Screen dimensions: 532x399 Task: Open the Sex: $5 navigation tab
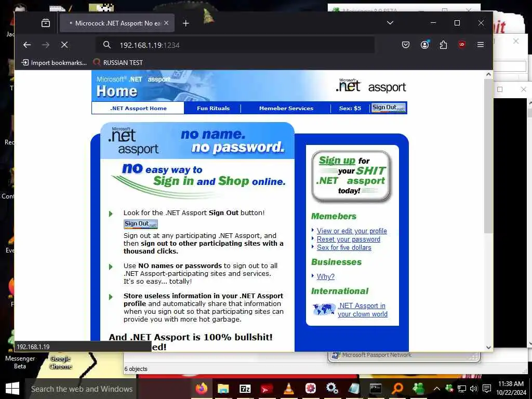coord(350,108)
